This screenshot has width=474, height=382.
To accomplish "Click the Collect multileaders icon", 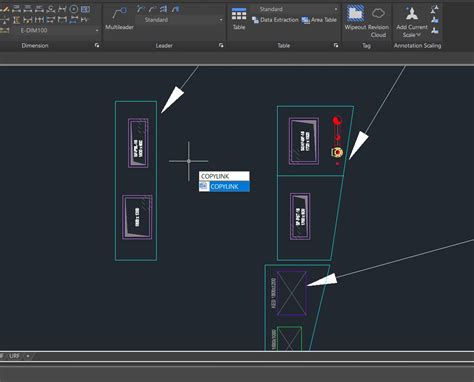I will (175, 9).
